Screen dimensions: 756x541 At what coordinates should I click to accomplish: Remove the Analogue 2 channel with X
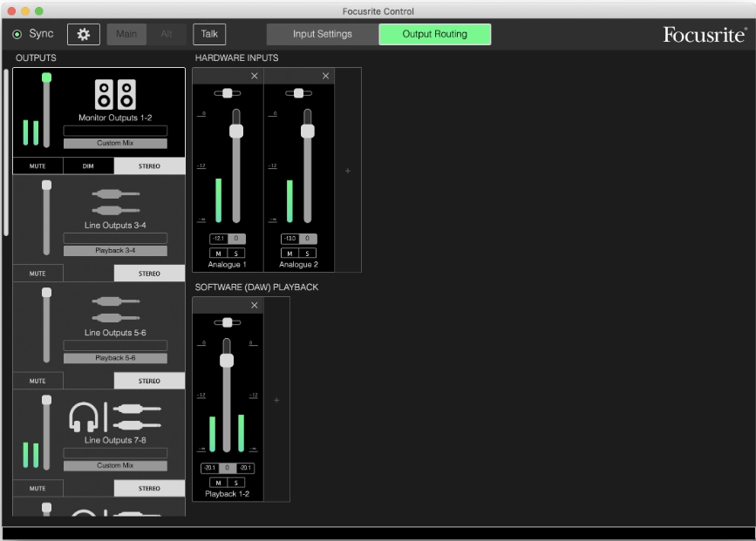(x=326, y=76)
